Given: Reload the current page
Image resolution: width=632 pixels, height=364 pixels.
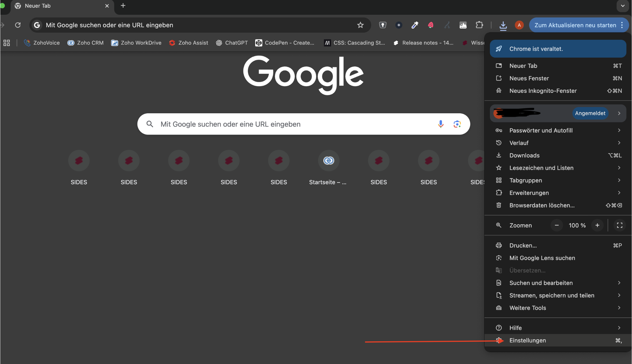Looking at the screenshot, I should point(18,25).
